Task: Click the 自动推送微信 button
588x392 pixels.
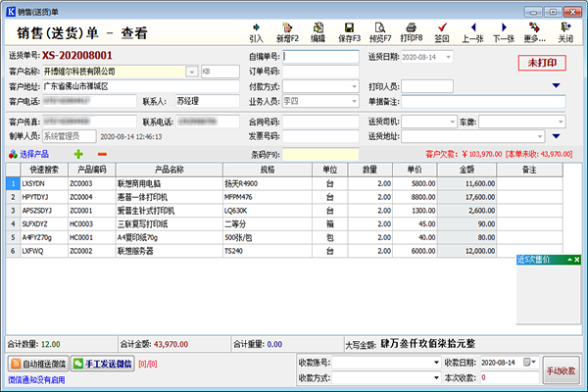Action: click(38, 364)
